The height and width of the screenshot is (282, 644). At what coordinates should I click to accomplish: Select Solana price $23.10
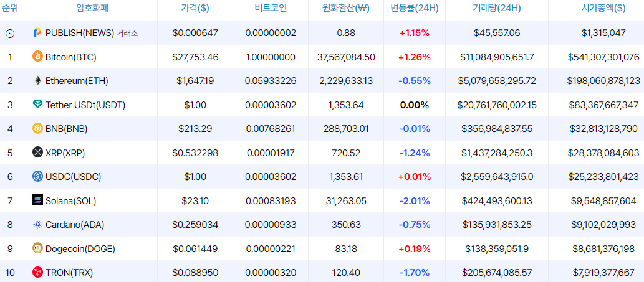195,201
